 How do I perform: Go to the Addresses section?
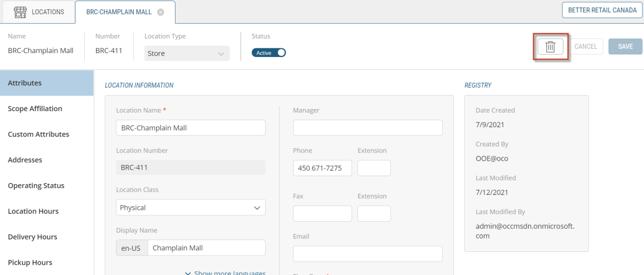point(25,160)
